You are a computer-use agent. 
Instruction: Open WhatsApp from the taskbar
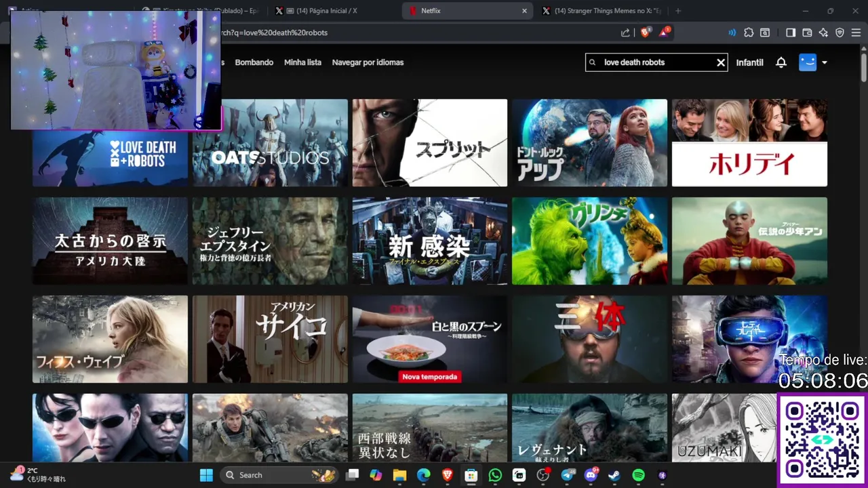pyautogui.click(x=495, y=475)
